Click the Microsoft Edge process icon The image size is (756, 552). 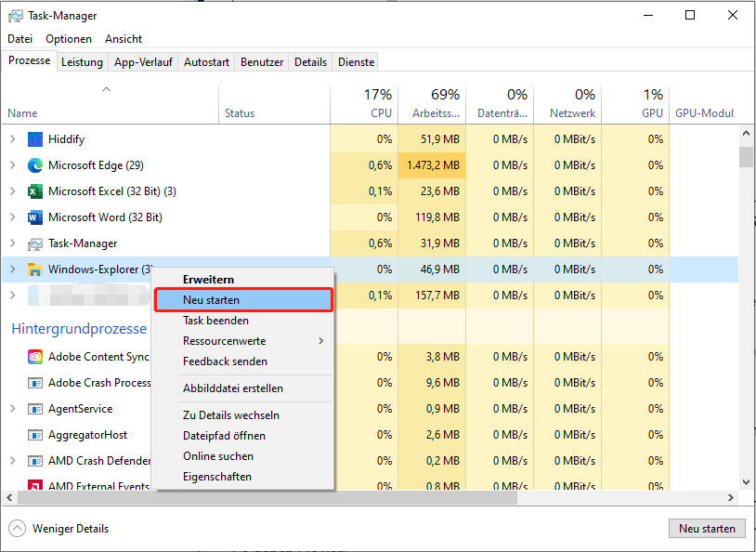33,164
